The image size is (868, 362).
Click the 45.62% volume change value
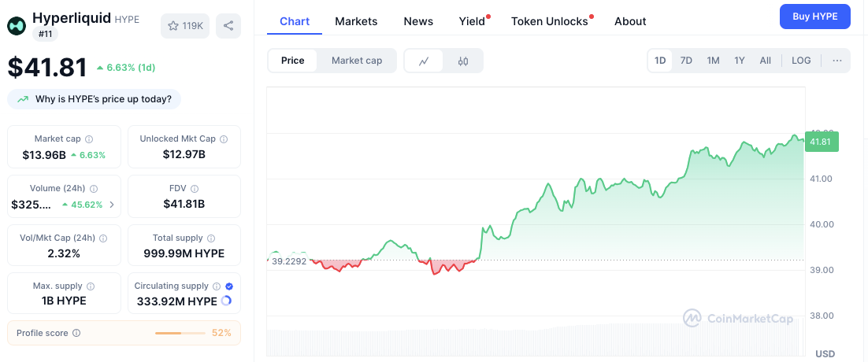[x=83, y=205]
